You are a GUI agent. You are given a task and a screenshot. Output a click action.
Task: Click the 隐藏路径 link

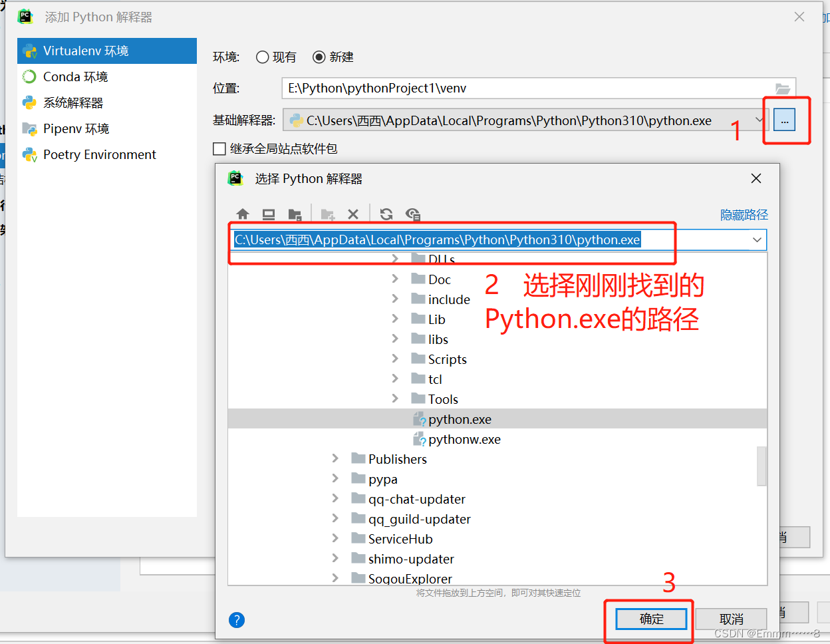[744, 214]
